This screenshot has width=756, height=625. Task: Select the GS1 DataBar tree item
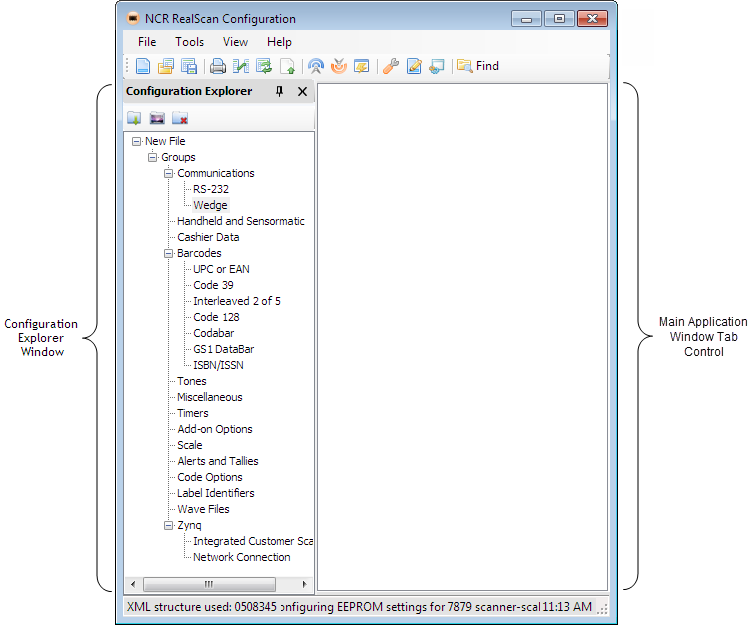coord(223,349)
